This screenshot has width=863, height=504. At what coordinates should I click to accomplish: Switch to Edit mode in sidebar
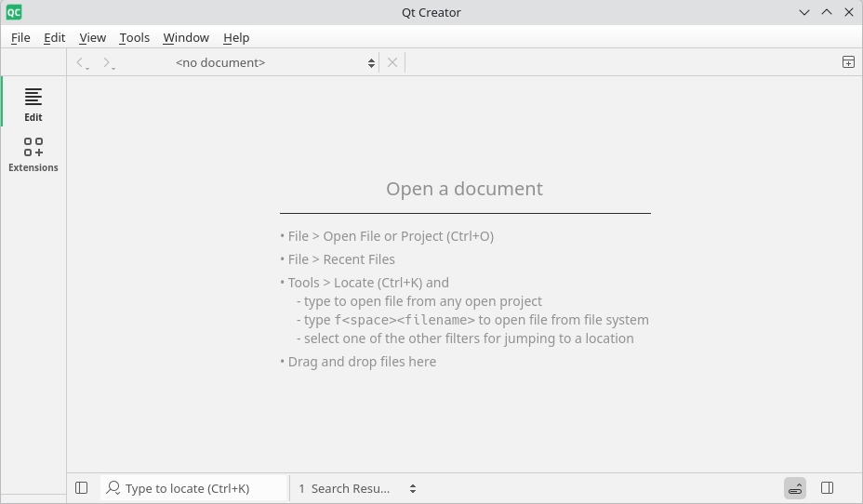[33, 102]
